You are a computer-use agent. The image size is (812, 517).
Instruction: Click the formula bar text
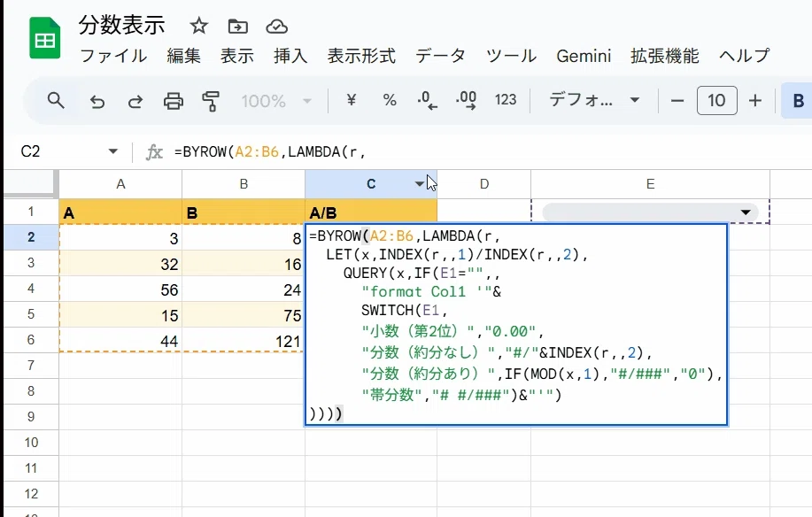(x=270, y=151)
